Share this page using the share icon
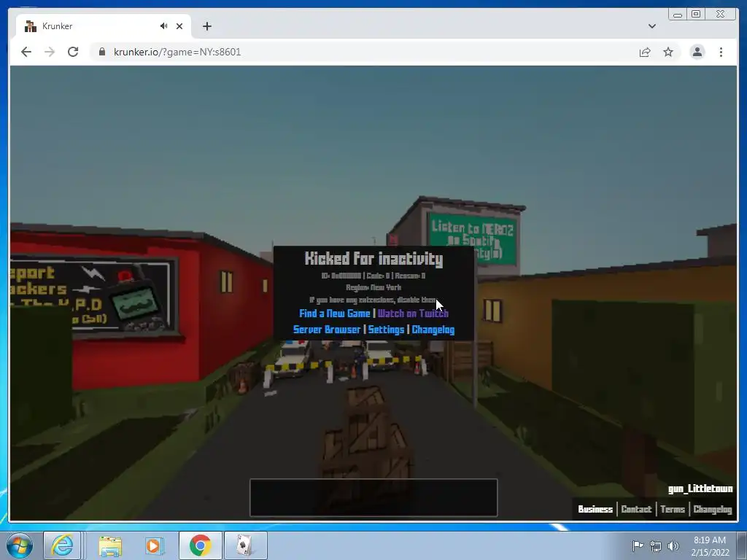The height and width of the screenshot is (560, 747). (x=645, y=52)
